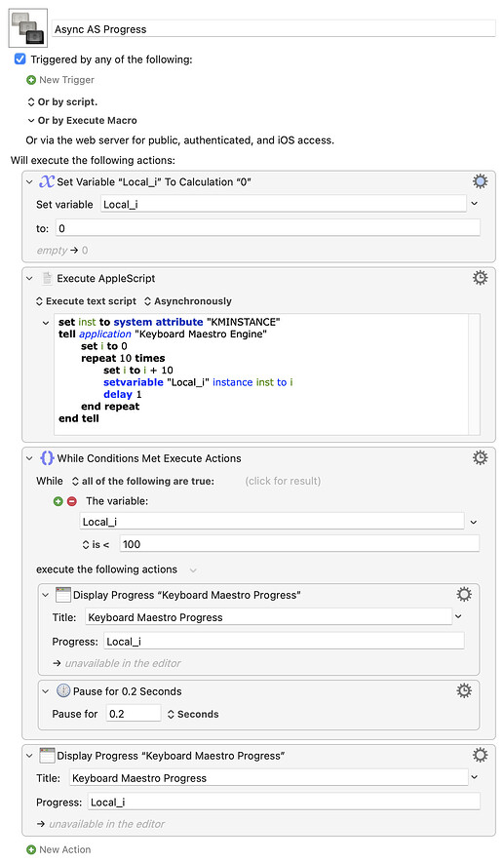Click the Set variable Local_i name field
Image resolution: width=504 pixels, height=863 pixels.
click(x=284, y=204)
